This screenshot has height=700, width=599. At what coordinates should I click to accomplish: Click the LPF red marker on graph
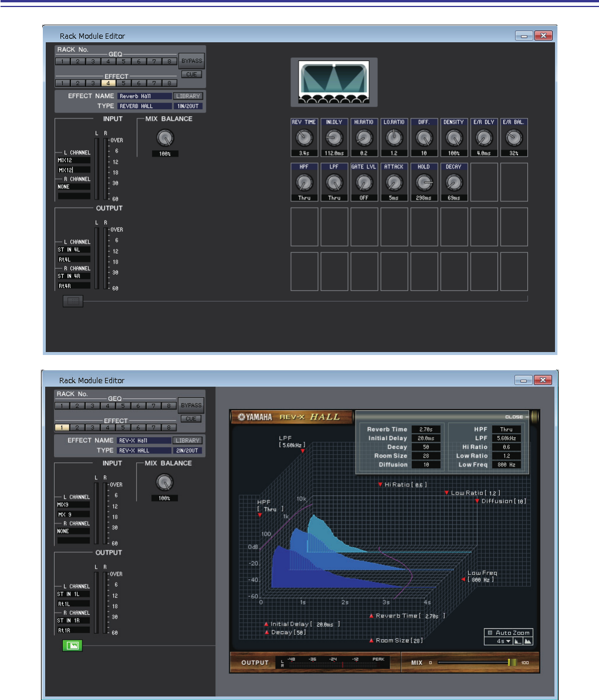(x=303, y=451)
